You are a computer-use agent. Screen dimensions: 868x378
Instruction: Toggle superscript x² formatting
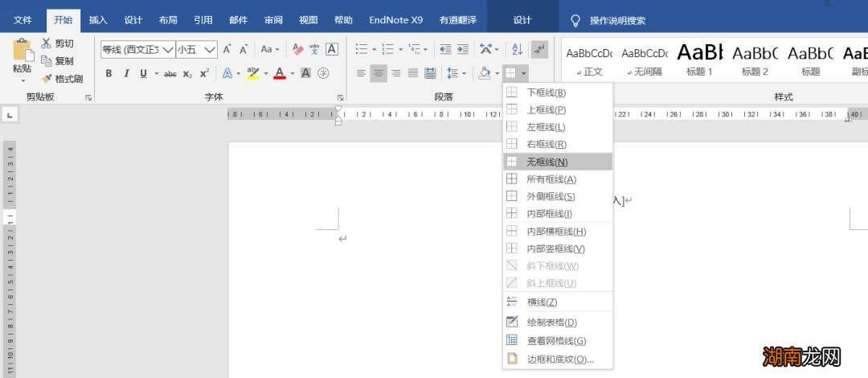pos(204,73)
